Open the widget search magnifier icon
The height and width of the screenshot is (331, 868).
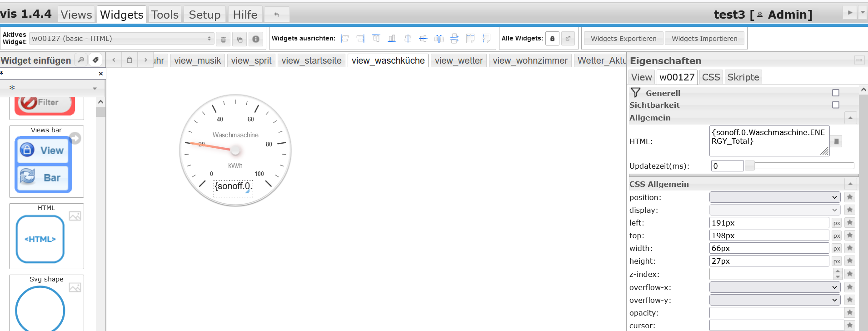click(81, 60)
